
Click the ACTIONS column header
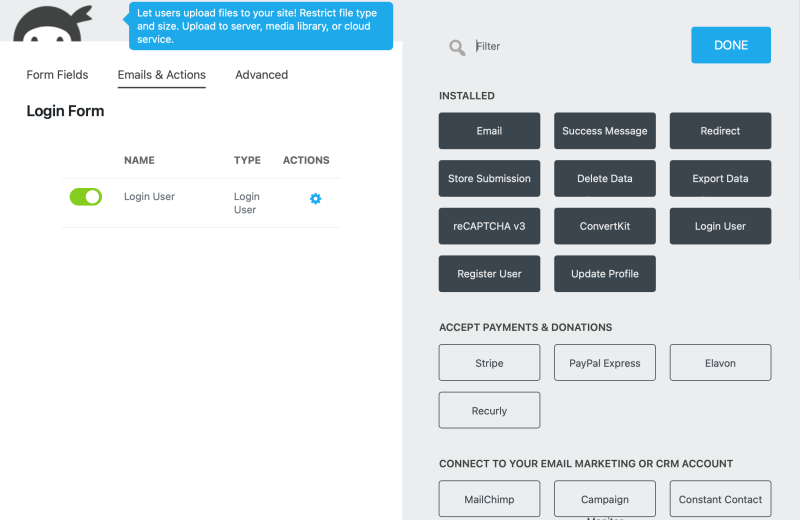pos(306,160)
